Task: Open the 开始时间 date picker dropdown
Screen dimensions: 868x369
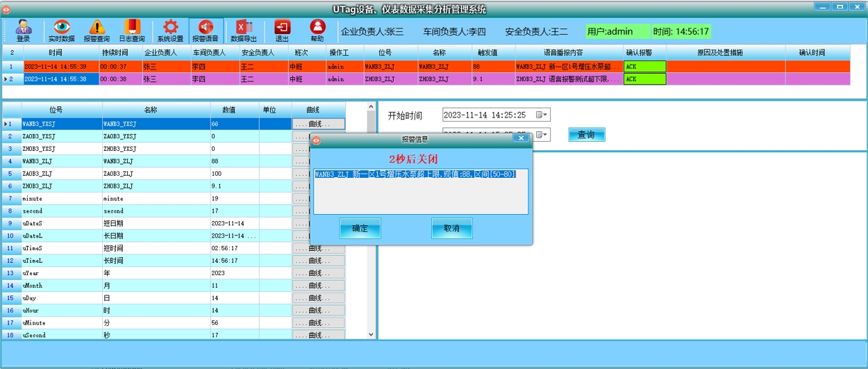Action: point(542,115)
